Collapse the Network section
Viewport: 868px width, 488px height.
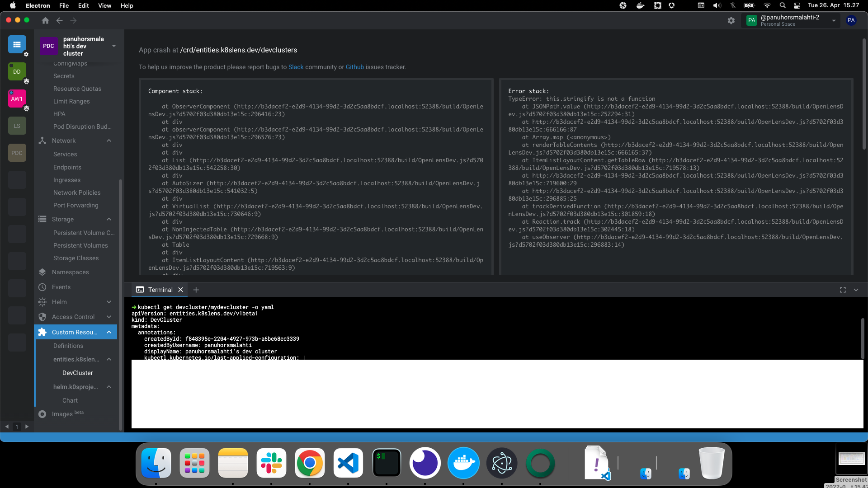pyautogui.click(x=109, y=141)
